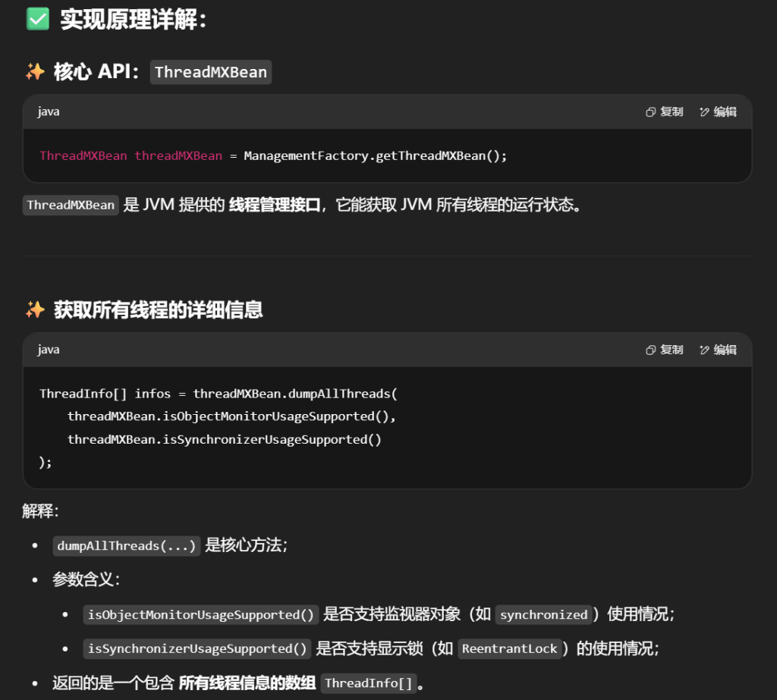Click the java label of first code block

(x=49, y=111)
